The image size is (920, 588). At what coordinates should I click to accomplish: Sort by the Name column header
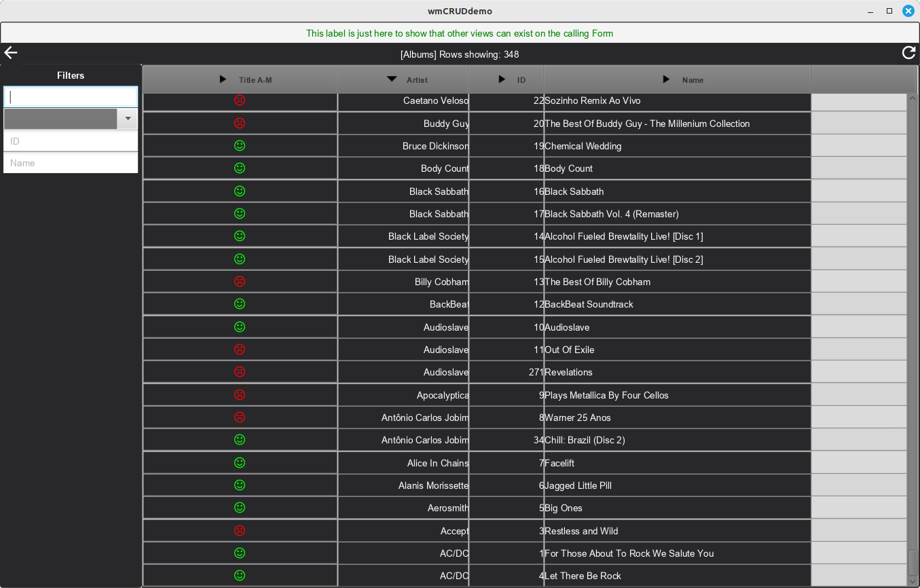pos(678,79)
